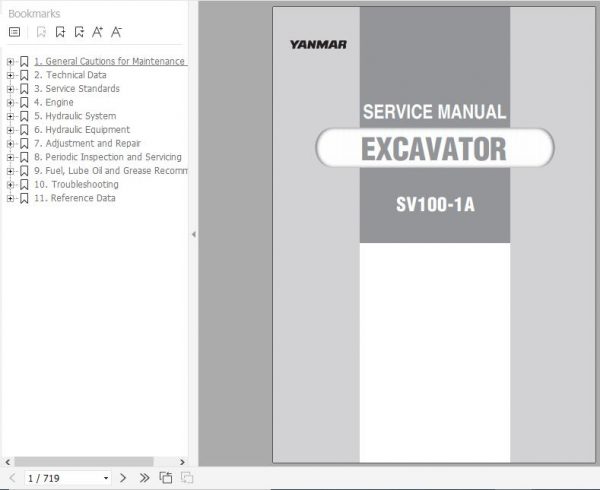The height and width of the screenshot is (490, 600).
Task: Click the bookmark icon with dotted outline
Action: tap(79, 32)
